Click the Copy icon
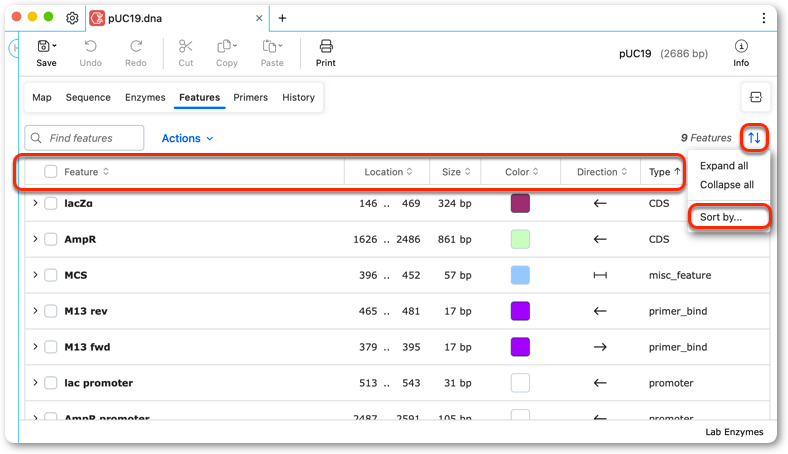788x454 pixels. click(224, 46)
